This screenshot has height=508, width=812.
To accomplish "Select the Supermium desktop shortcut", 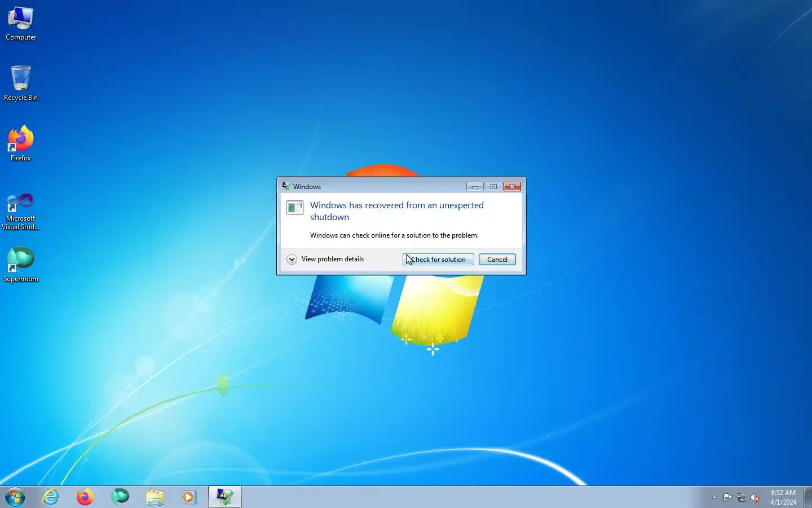I will click(x=21, y=264).
